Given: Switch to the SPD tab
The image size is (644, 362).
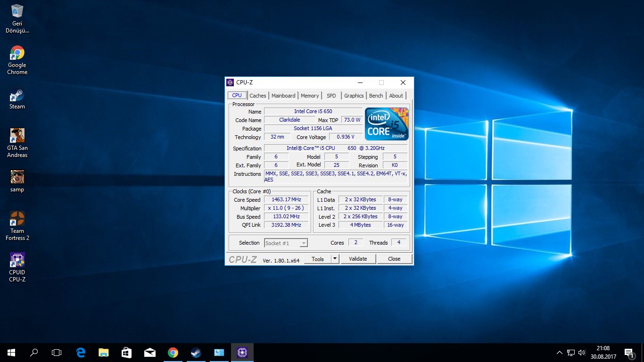Looking at the screenshot, I should tap(331, 96).
